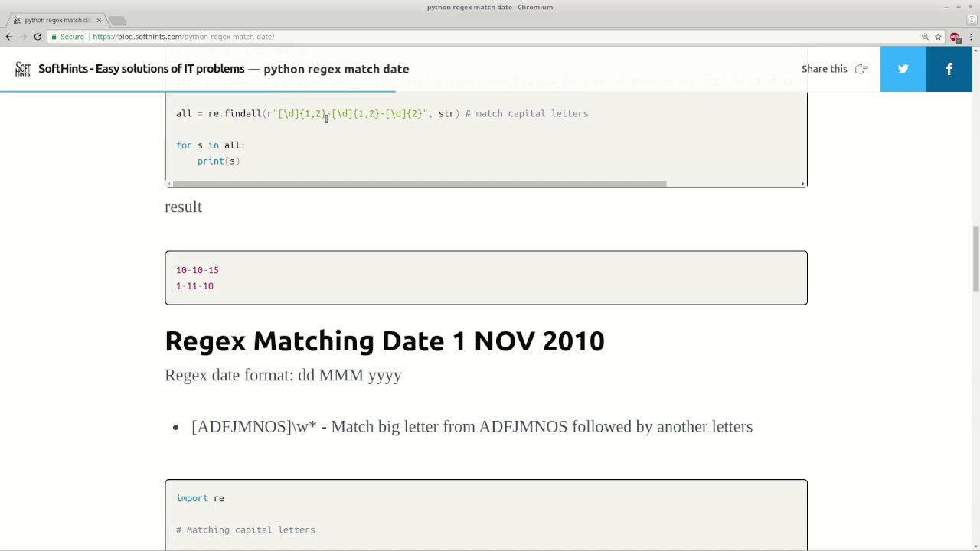The height and width of the screenshot is (551, 980).
Task: Reload the page
Action: (x=38, y=37)
